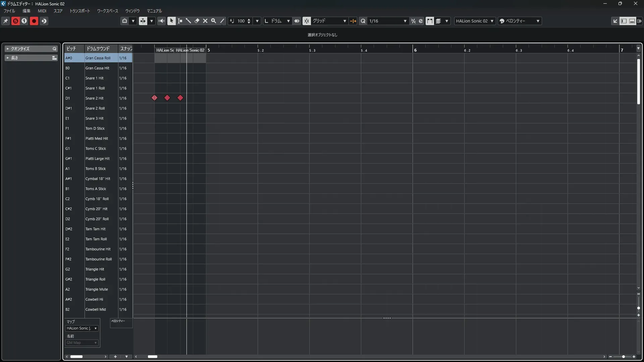The width and height of the screenshot is (644, 362).
Task: Select the Mute tool
Action: pos(205,21)
